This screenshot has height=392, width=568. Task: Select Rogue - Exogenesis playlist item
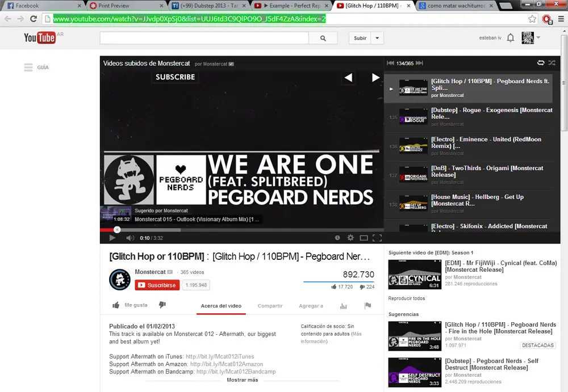[x=469, y=117]
